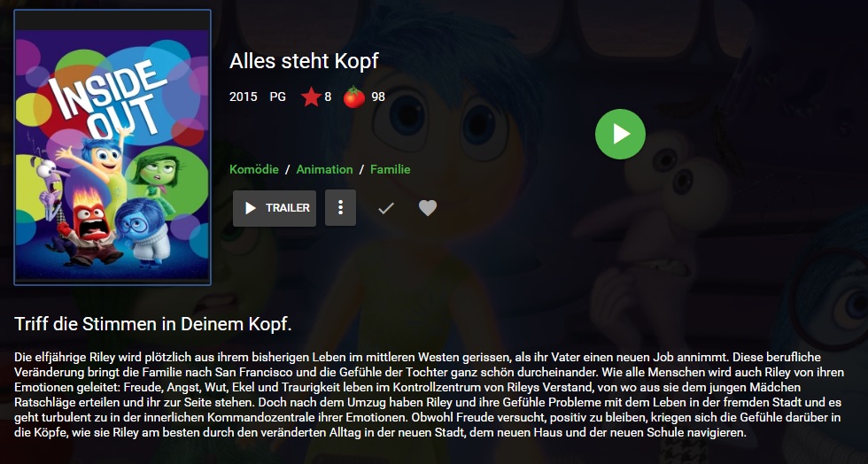Open the Komödie genre link
The height and width of the screenshot is (464, 868).
click(x=254, y=169)
